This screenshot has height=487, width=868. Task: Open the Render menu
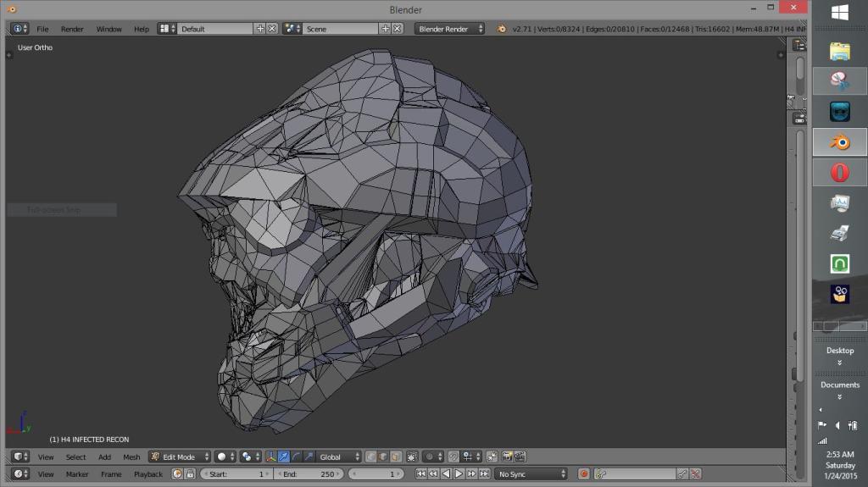[x=72, y=29]
